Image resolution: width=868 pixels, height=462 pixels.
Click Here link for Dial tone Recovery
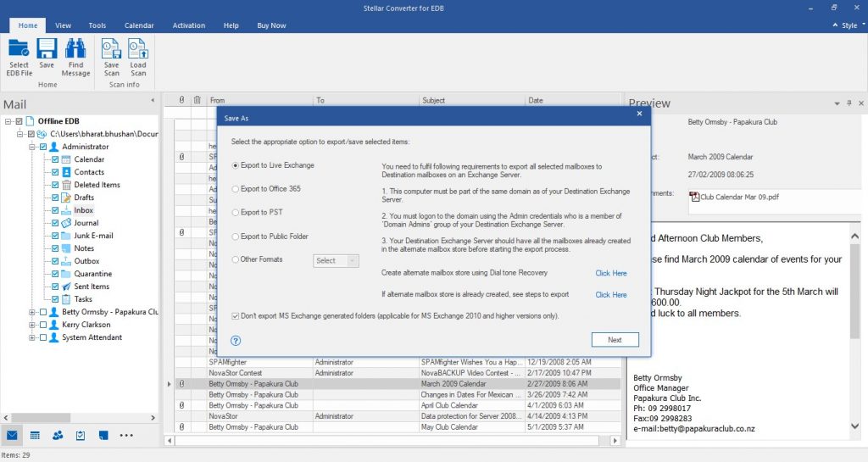pos(611,273)
